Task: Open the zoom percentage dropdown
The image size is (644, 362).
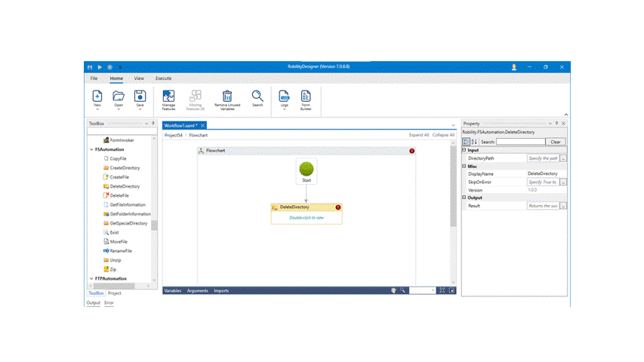Action: click(433, 290)
